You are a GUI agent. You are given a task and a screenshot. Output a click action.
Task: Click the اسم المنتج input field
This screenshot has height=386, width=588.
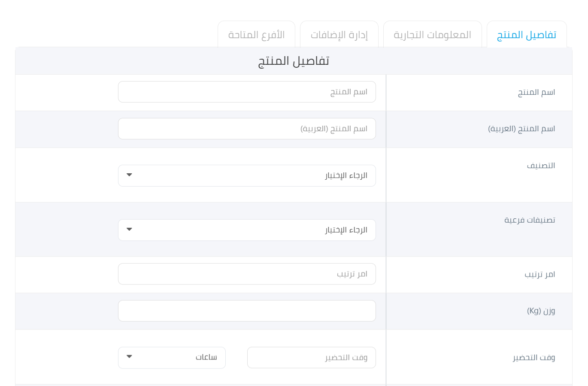247,92
